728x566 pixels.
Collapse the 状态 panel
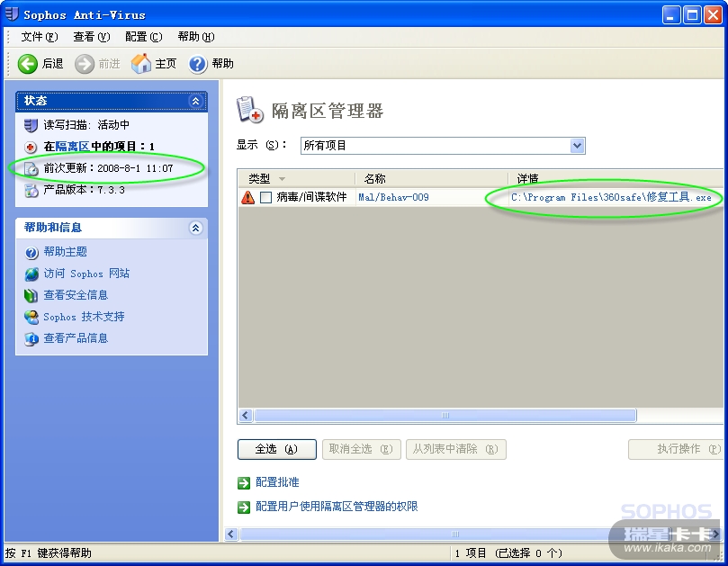tap(196, 101)
